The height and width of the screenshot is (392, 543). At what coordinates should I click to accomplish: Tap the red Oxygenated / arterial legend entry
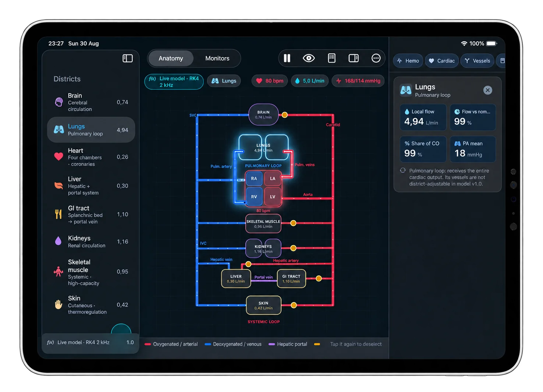click(171, 344)
